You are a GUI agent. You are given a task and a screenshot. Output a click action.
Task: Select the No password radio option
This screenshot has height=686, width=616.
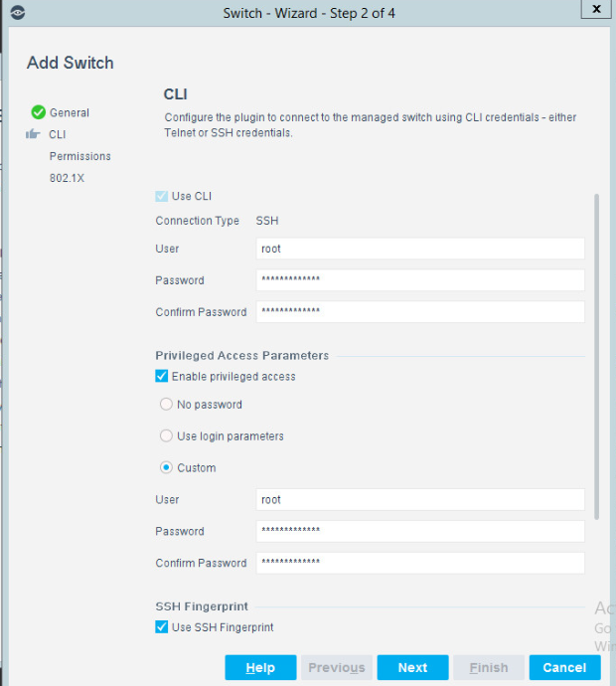(166, 405)
